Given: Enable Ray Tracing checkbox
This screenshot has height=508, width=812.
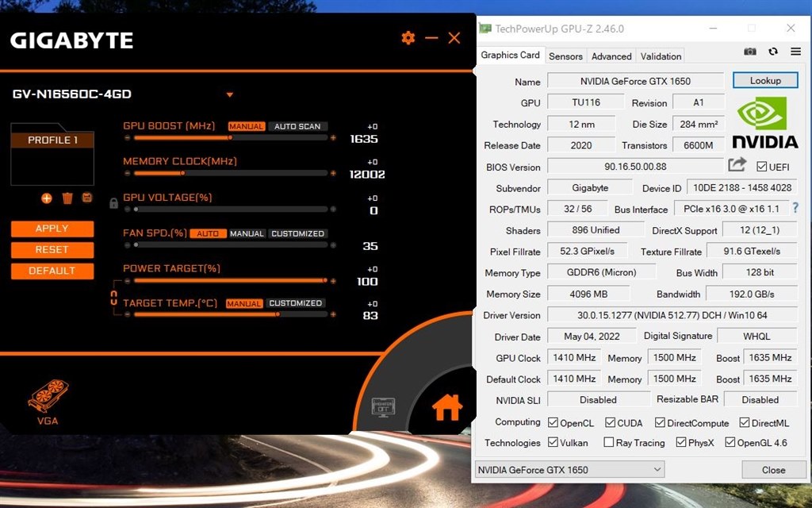Looking at the screenshot, I should [609, 442].
